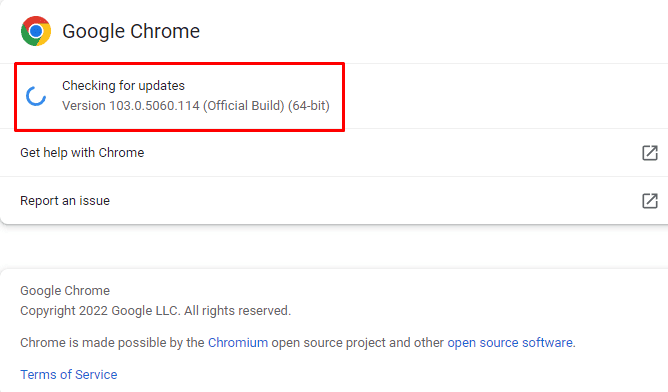Click the All rights reserved text
The image size is (668, 392).
click(237, 311)
